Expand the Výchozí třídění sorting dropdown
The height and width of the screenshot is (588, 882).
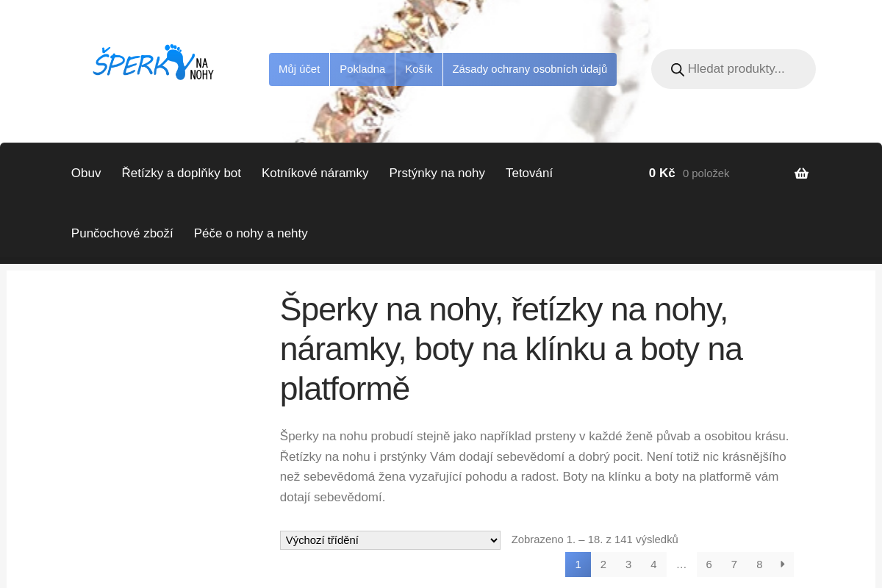(390, 540)
